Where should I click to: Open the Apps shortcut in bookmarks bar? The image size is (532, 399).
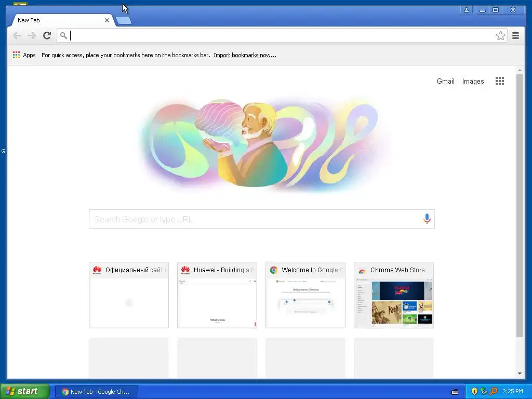[24, 55]
